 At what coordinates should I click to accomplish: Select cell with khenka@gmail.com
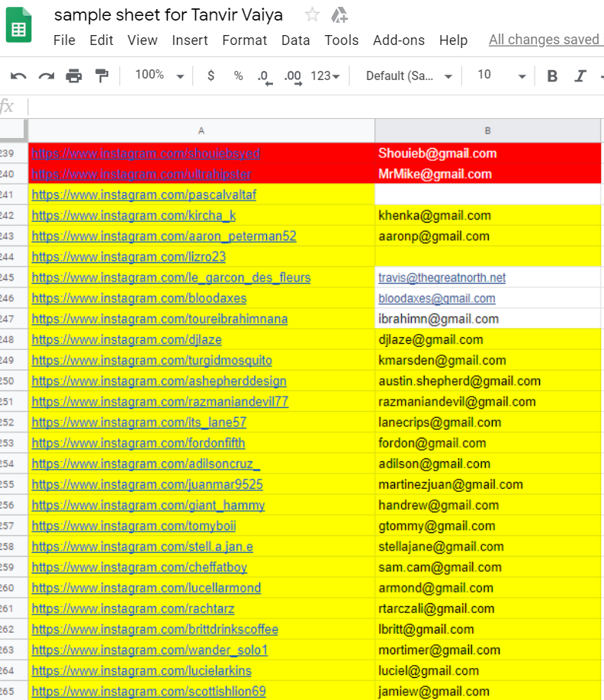pos(487,216)
